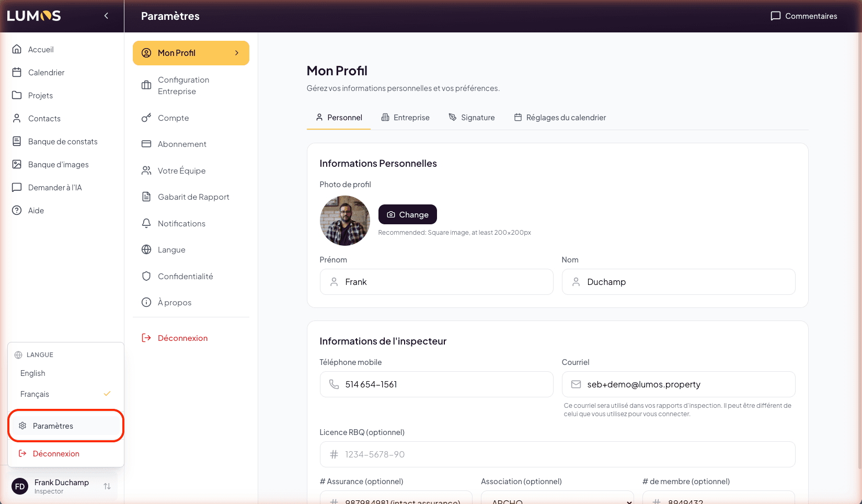Click Déconnexion in the settings menu
This screenshot has height=504, width=862.
[191, 338]
